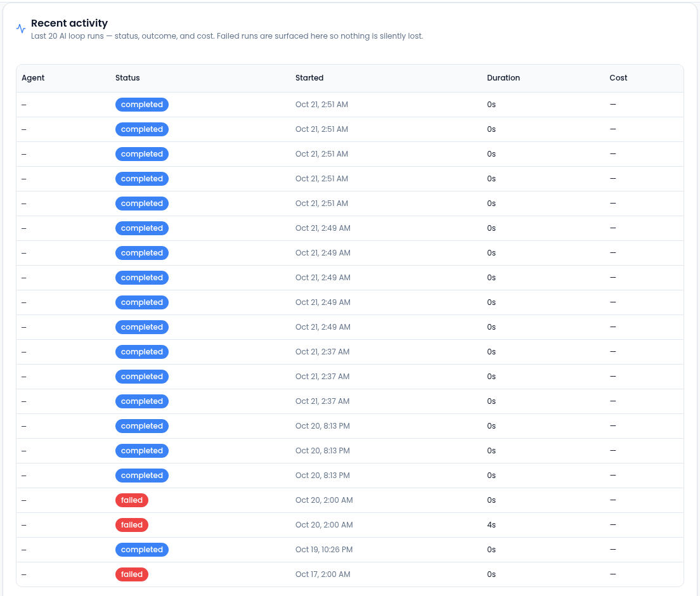Click the failed badge in the 4s-duration row
The image size is (700, 596).
click(x=132, y=525)
